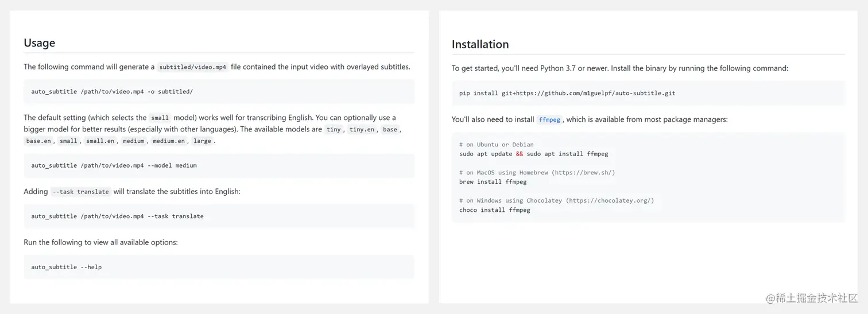Screen dimensions: 868x314
Task: Click the --task translate command block
Action: pyautogui.click(x=219, y=216)
